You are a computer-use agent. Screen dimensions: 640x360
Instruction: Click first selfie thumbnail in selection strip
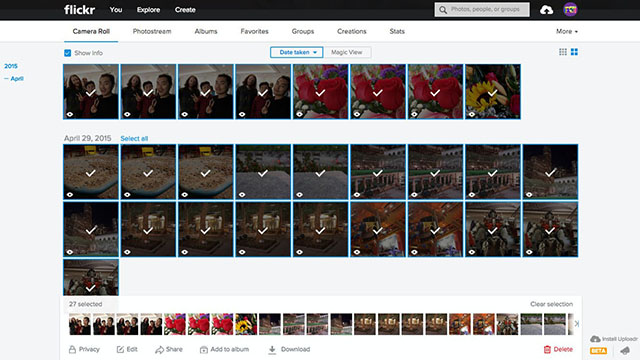pos(80,324)
